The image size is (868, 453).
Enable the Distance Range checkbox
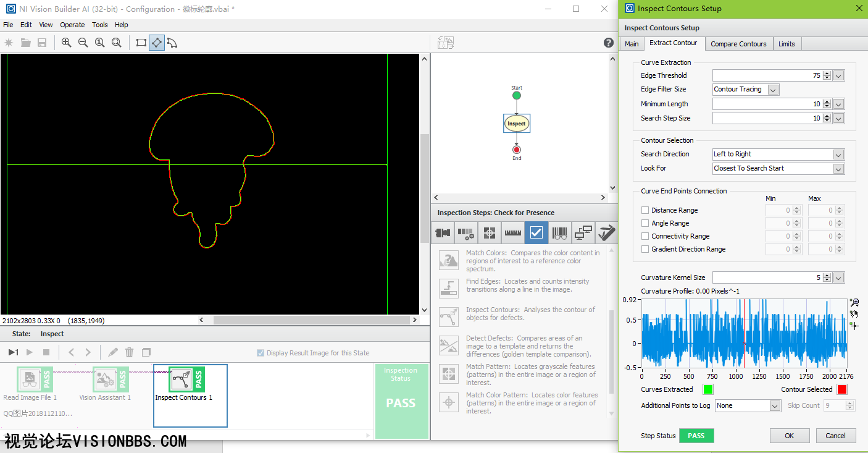tap(645, 210)
